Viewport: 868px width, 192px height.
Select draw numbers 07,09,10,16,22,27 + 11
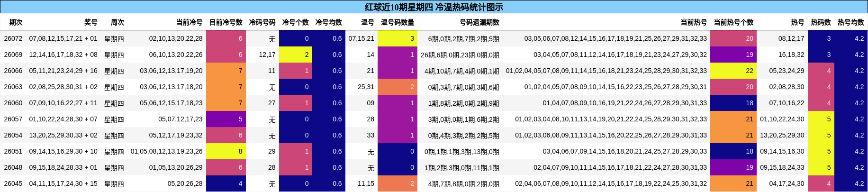pos(63,103)
